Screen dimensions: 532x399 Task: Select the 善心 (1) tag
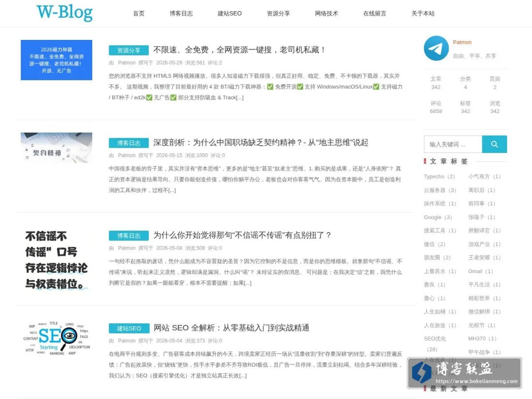(434, 298)
